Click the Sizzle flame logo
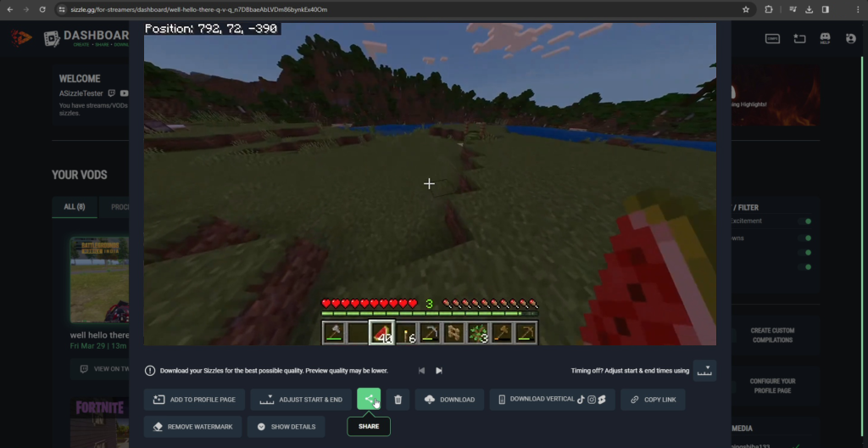Image resolution: width=868 pixels, height=448 pixels. (21, 37)
